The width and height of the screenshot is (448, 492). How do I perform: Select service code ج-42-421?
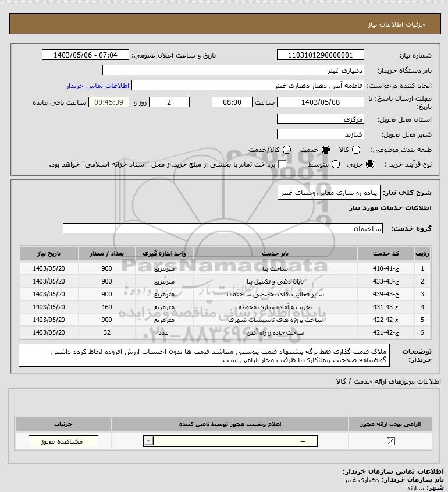(x=386, y=332)
